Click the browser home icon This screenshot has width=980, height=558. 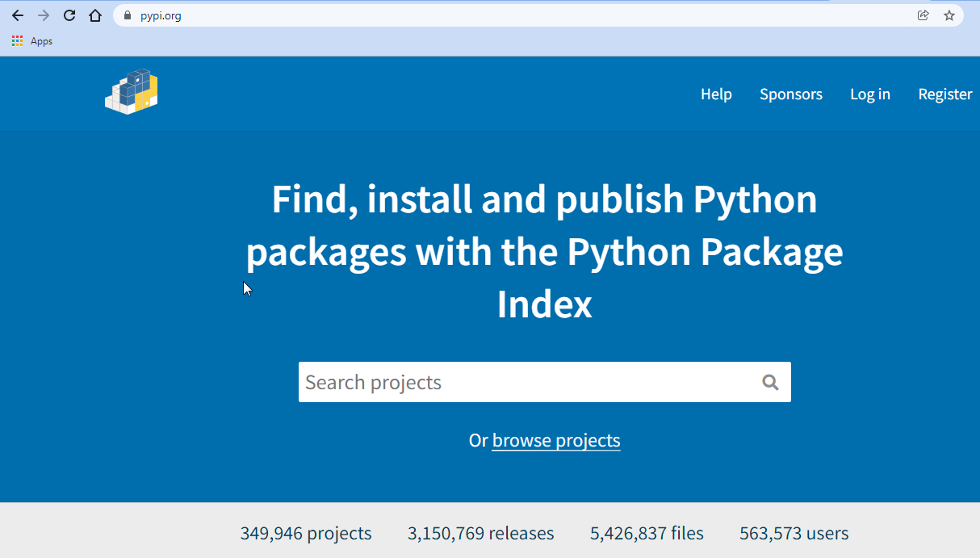tap(95, 15)
